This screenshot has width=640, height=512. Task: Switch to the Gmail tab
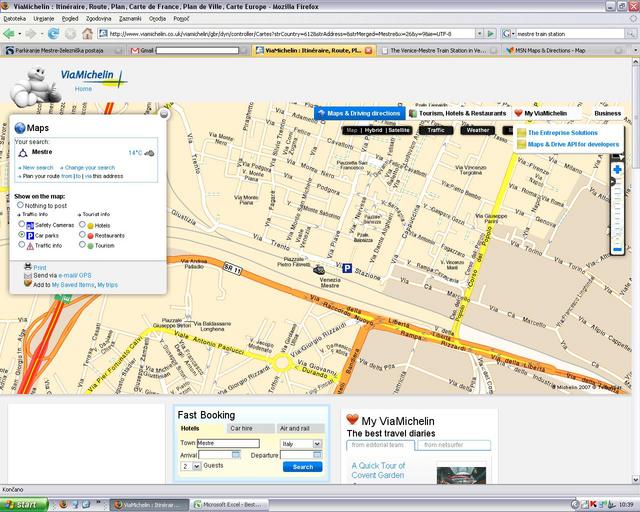coord(188,51)
